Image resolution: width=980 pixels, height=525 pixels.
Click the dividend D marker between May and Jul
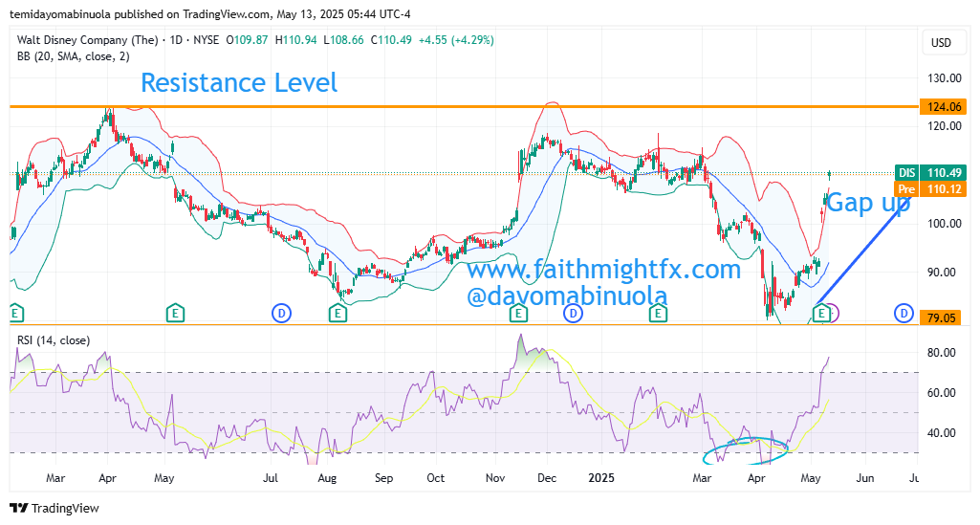(x=281, y=313)
